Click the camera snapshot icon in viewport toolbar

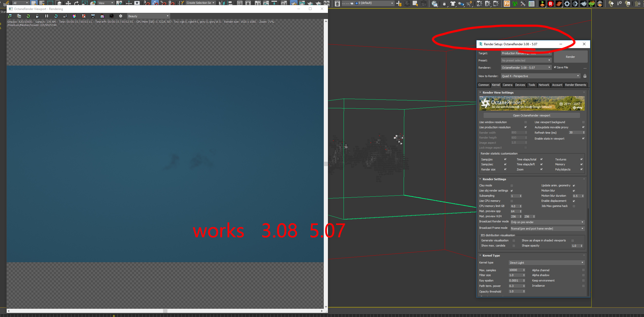point(111,16)
